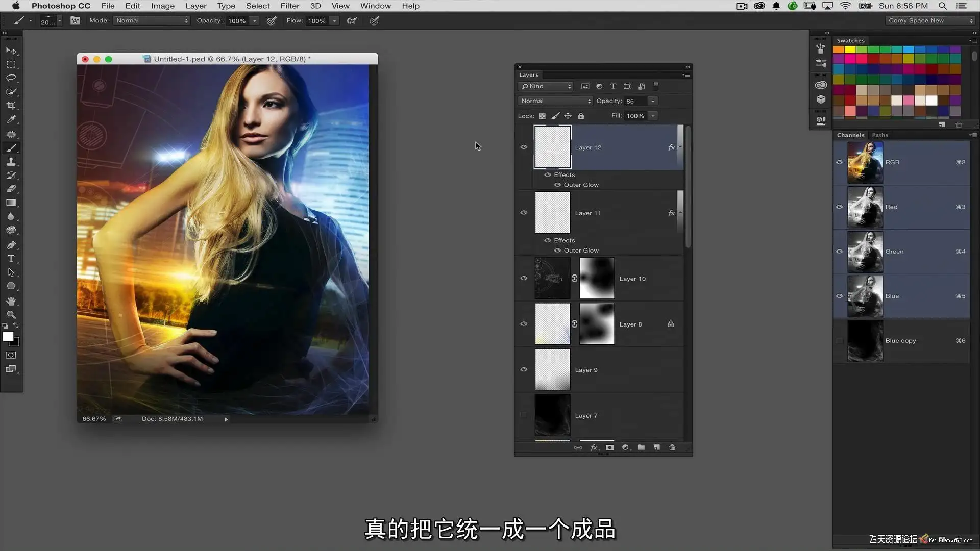Select the Blue copy channel thumbnail

pos(865,341)
